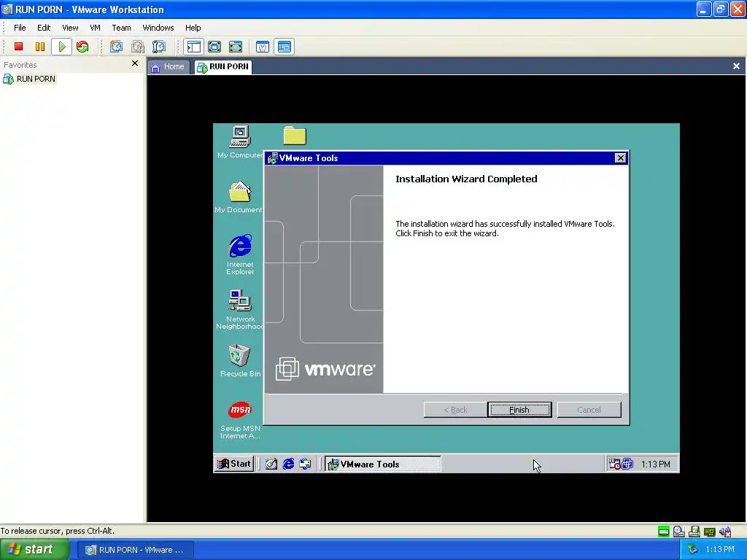Open the VM menu
747x560 pixels.
point(96,28)
